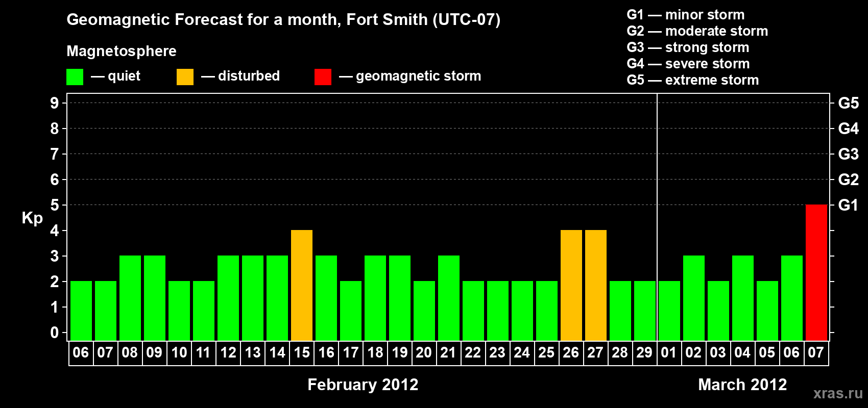868x408 pixels.
Task: Click the 'Magnetosphere' heading
Action: 122,51
